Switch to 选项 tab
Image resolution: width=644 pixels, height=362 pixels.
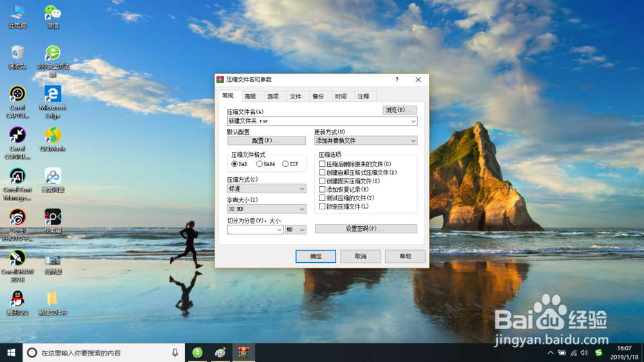click(x=273, y=97)
